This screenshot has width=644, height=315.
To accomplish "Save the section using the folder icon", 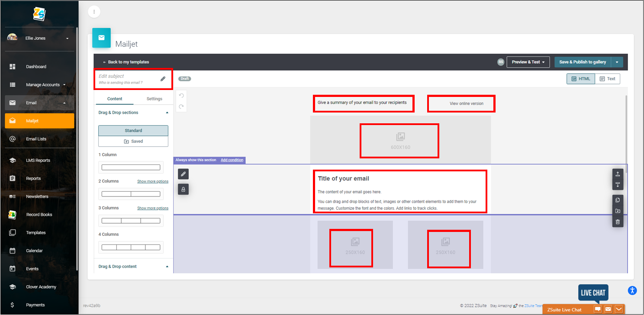I will tap(618, 211).
